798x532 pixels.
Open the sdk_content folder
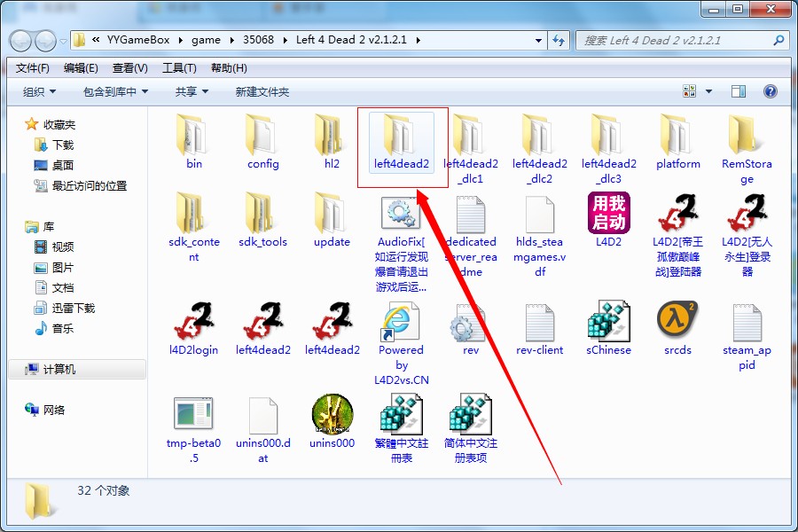193,227
